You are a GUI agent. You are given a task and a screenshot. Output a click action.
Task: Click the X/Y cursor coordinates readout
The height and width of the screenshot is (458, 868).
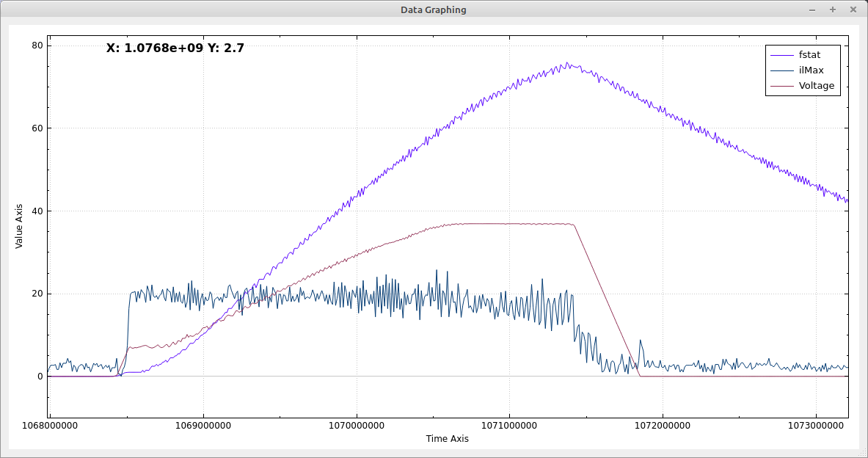coord(175,48)
